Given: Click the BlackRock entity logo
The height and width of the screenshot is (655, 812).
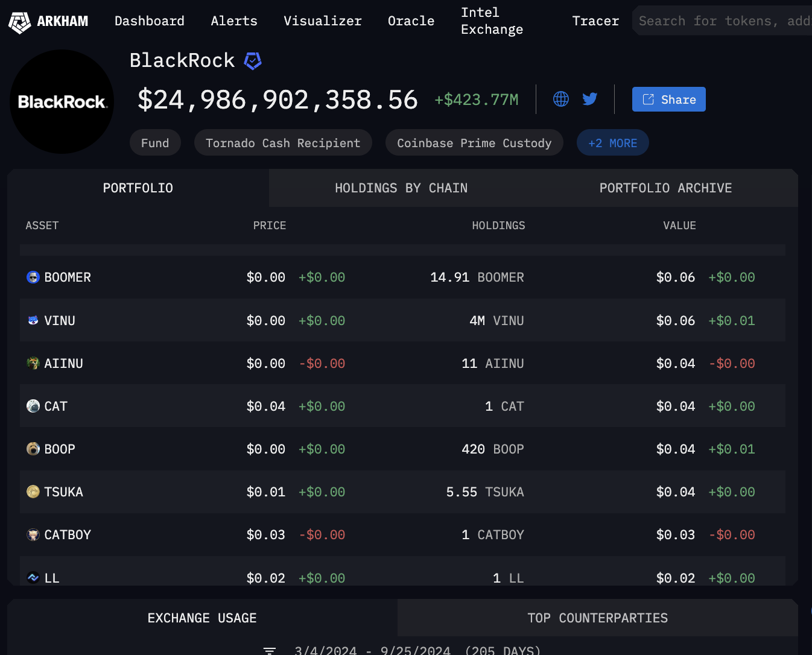Looking at the screenshot, I should click(62, 101).
